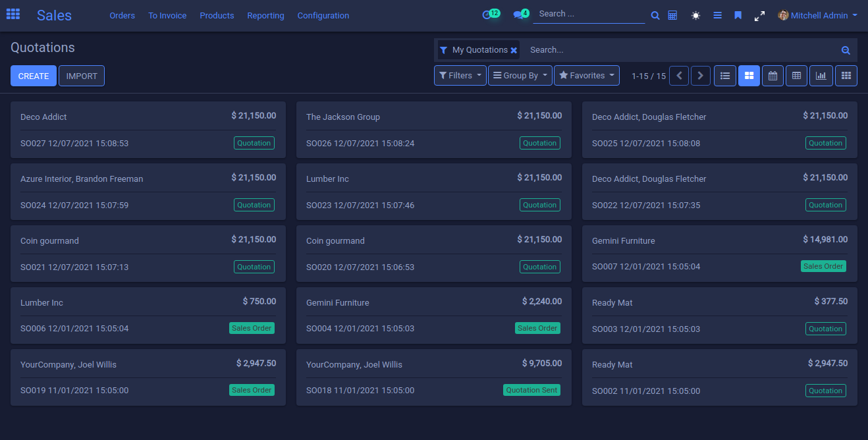The width and height of the screenshot is (868, 440).
Task: Click Quotation badge on SO027 card
Action: (x=254, y=143)
